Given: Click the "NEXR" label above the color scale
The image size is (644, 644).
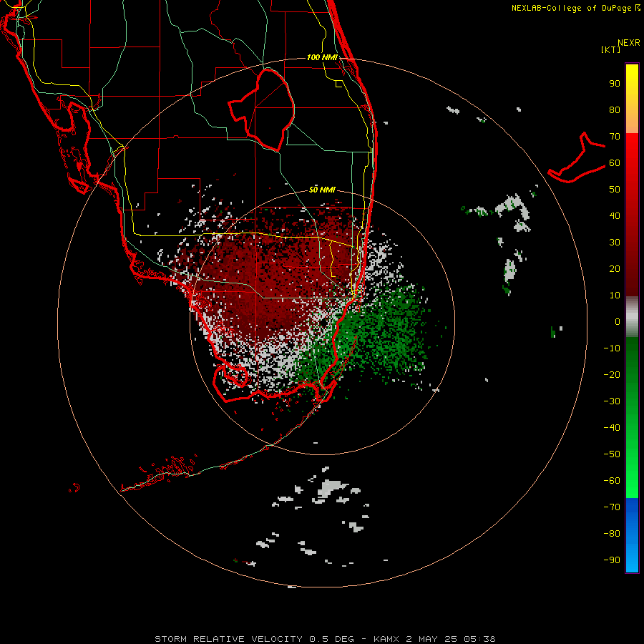Looking at the screenshot, I should [629, 43].
